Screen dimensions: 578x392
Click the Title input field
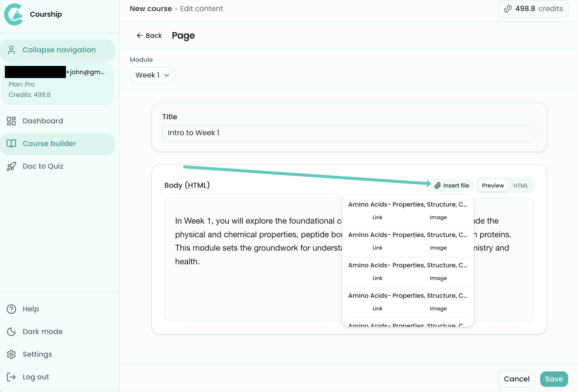pos(349,133)
